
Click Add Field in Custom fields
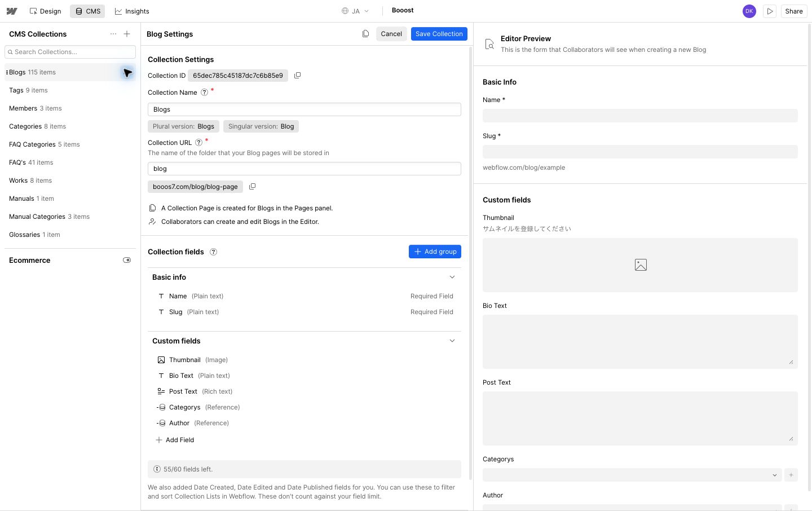(x=175, y=440)
